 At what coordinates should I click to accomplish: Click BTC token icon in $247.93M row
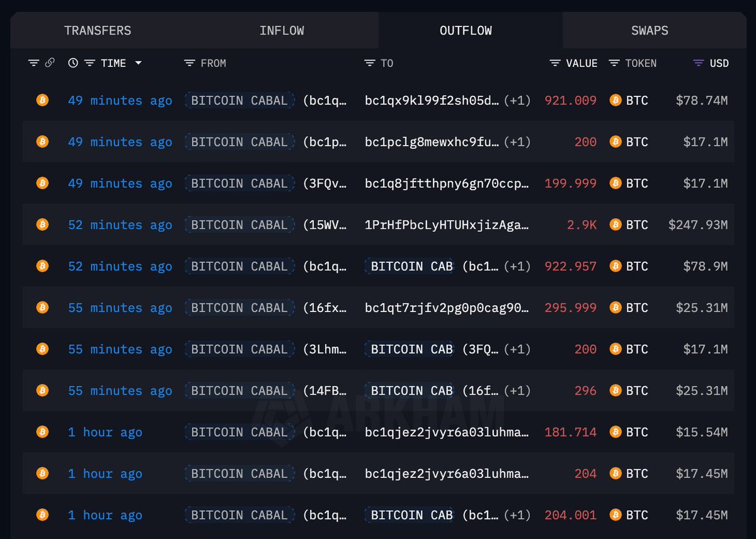point(616,224)
